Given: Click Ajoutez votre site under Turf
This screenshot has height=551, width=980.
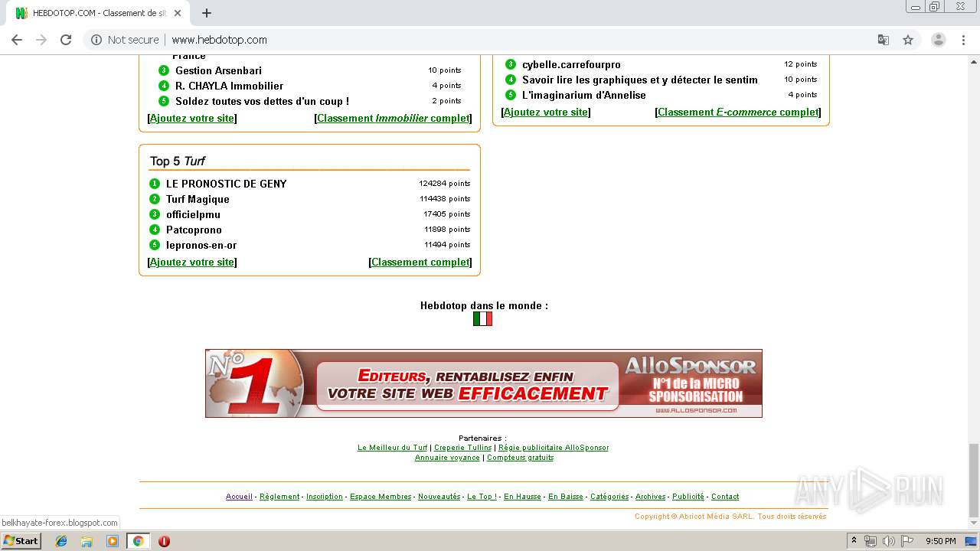Looking at the screenshot, I should (x=192, y=262).
